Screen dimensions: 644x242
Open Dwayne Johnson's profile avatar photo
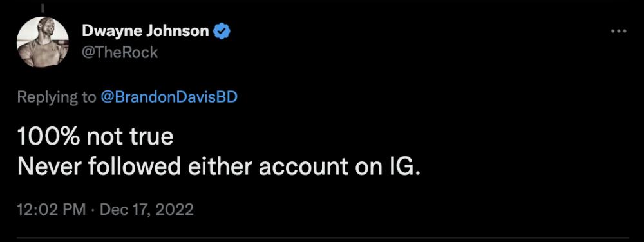pos(43,42)
